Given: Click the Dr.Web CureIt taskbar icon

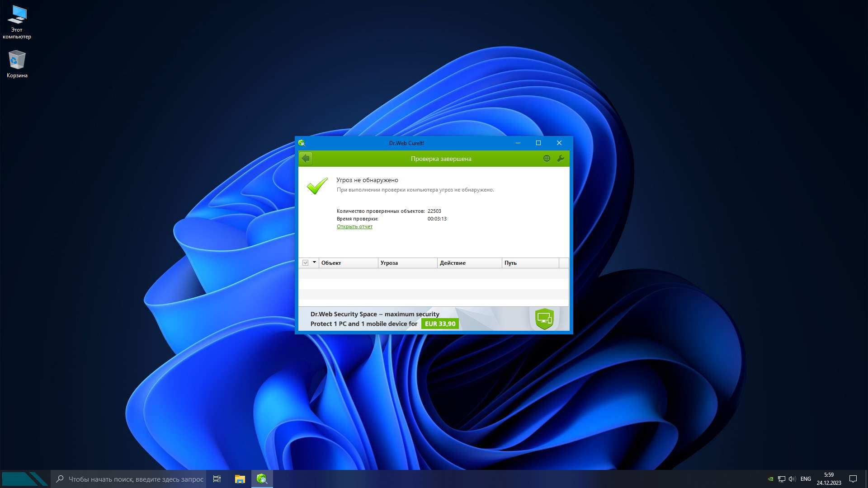Looking at the screenshot, I should [262, 479].
